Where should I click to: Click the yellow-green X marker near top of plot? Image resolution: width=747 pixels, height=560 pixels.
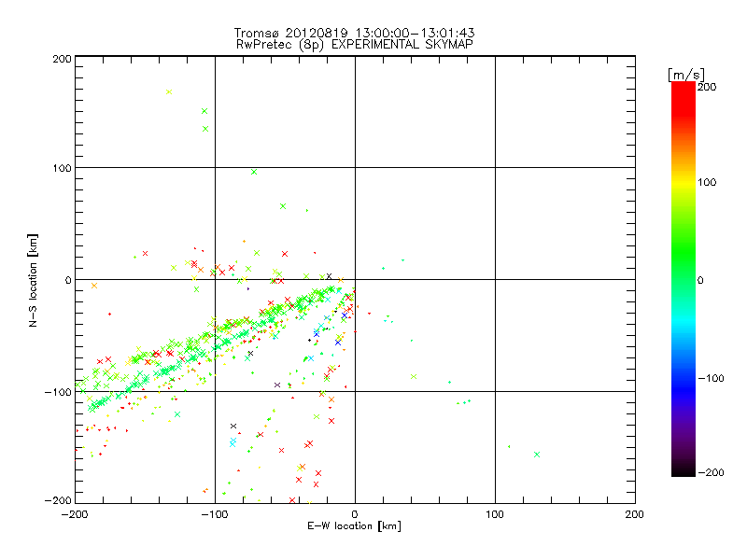(169, 91)
